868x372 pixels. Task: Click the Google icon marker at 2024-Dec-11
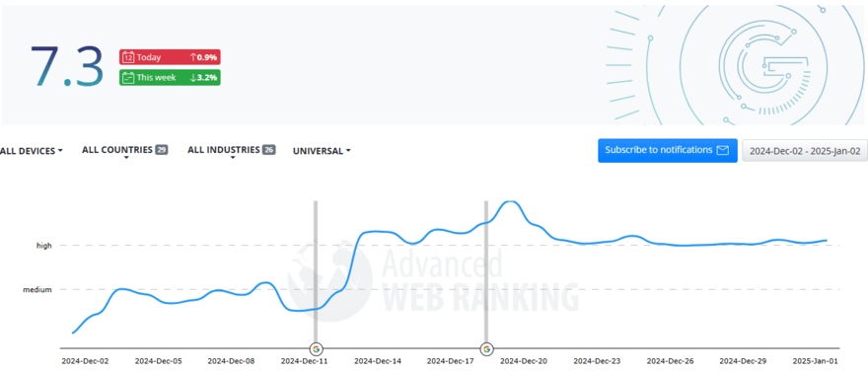316,348
